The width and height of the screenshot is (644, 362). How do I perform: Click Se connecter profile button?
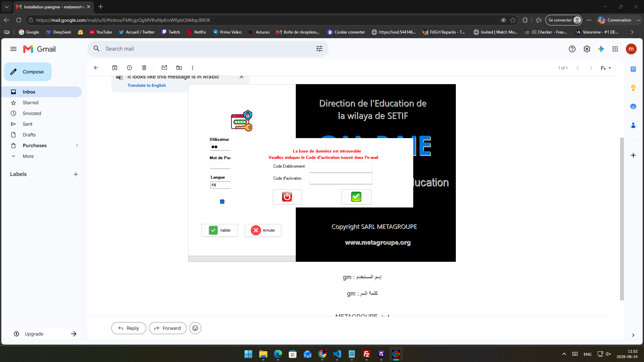point(564,20)
